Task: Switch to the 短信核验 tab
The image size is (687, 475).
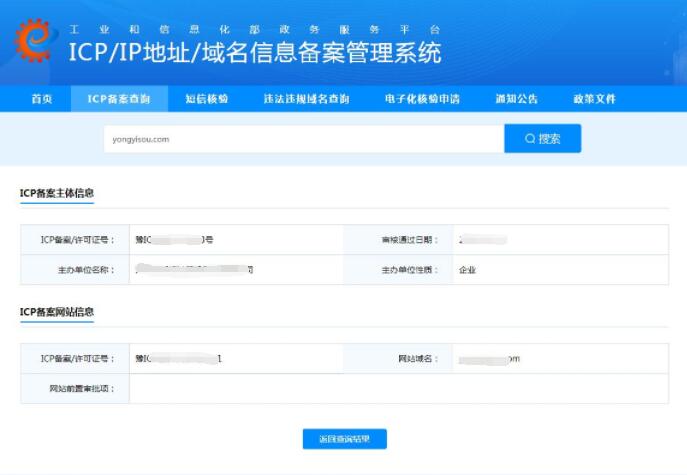Action: pos(206,99)
